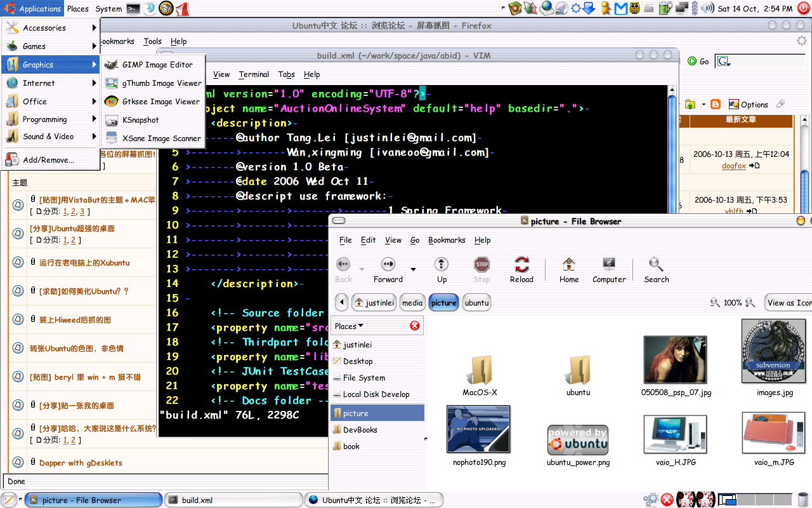
Task: Open Trash icon in bottom panel
Action: point(803,499)
